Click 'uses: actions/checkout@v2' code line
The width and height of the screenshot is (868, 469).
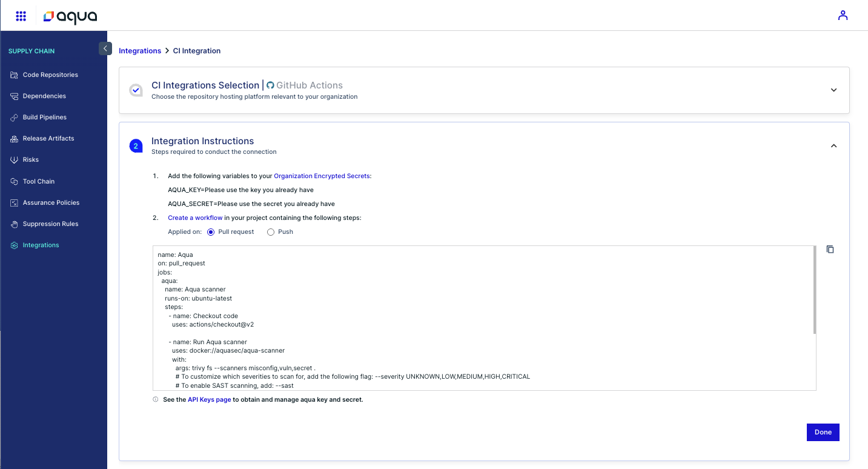(213, 325)
